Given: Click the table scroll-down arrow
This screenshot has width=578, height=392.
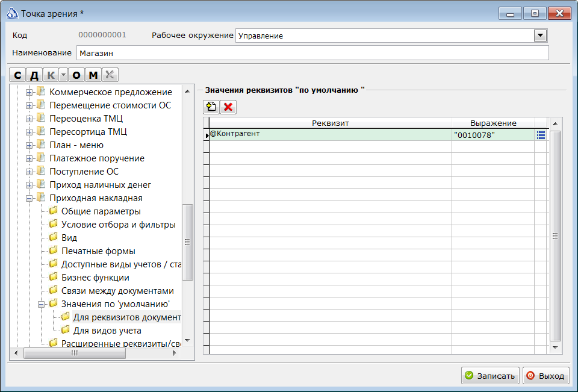Looking at the screenshot, I should click(x=555, y=347).
